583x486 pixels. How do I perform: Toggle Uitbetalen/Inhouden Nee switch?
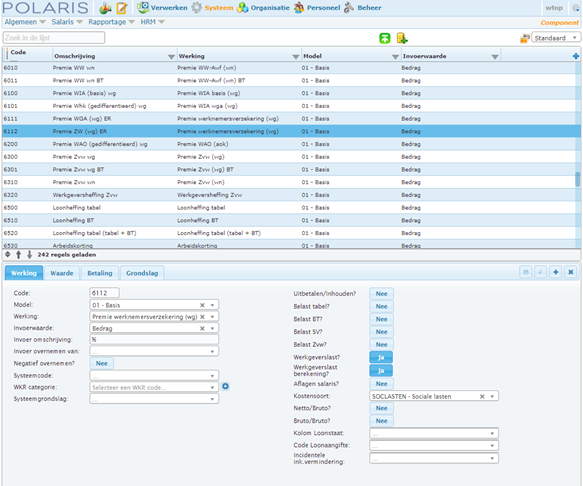381,293
